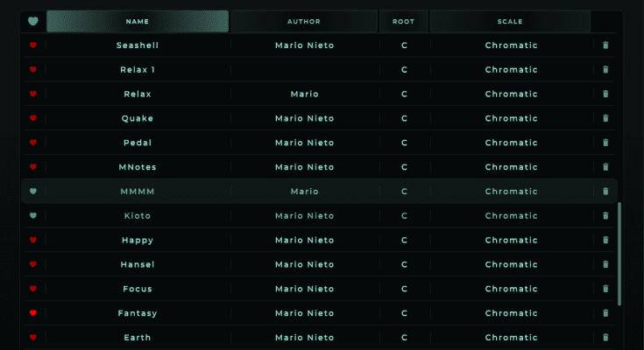Click the vertical scrollbar thumb
Screen dimensions: 644x350
pos(619,254)
